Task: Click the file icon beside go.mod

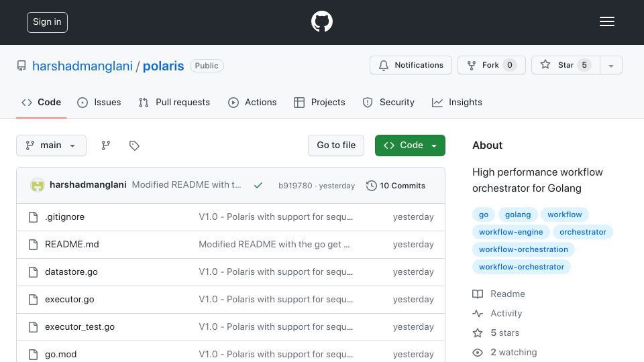Action: tap(34, 355)
